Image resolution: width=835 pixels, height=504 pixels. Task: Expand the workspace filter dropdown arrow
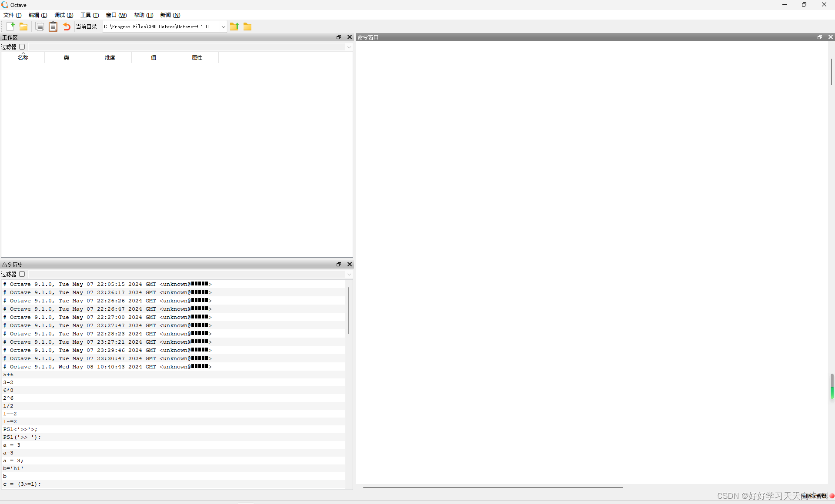[349, 47]
